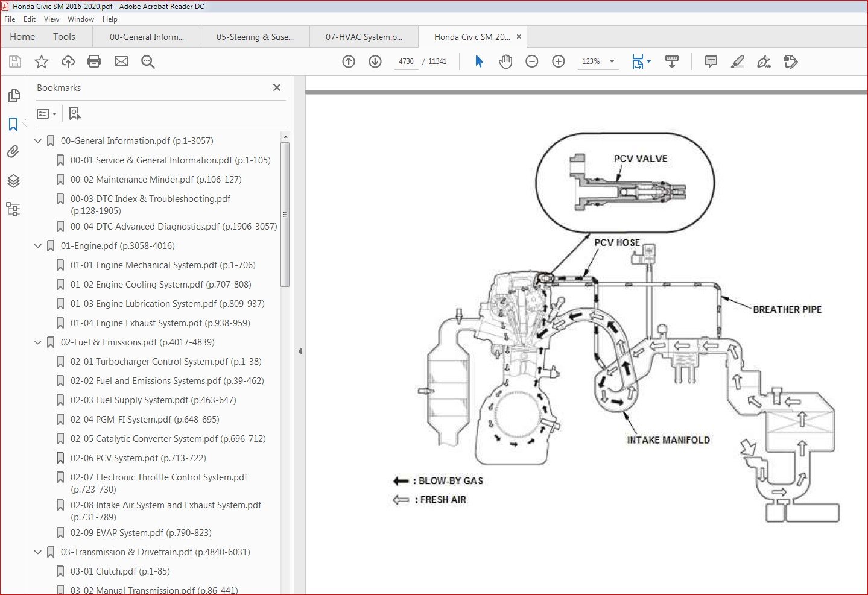Open the File menu
This screenshot has height=595, width=868.
pos(10,19)
